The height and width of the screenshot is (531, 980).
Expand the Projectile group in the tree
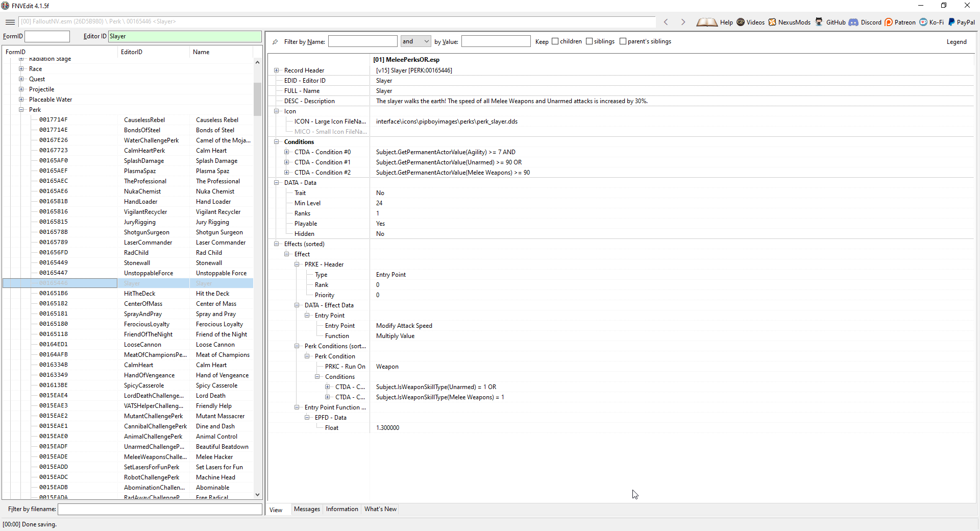[x=21, y=89]
